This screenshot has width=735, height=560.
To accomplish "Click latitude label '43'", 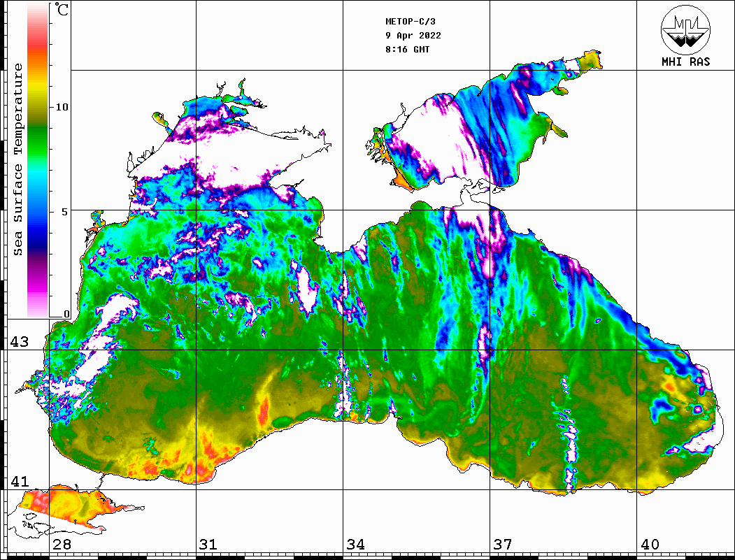I will pyautogui.click(x=19, y=342).
